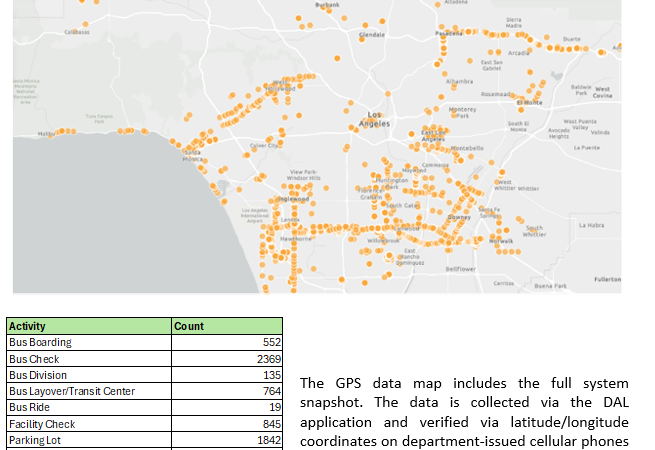Click the Buena Park map label

click(551, 286)
